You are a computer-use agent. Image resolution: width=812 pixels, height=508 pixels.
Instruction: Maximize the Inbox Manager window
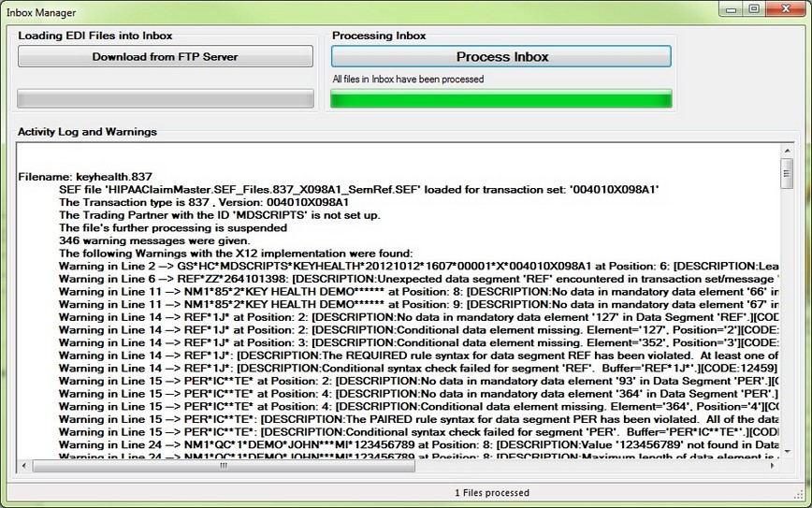click(x=754, y=9)
